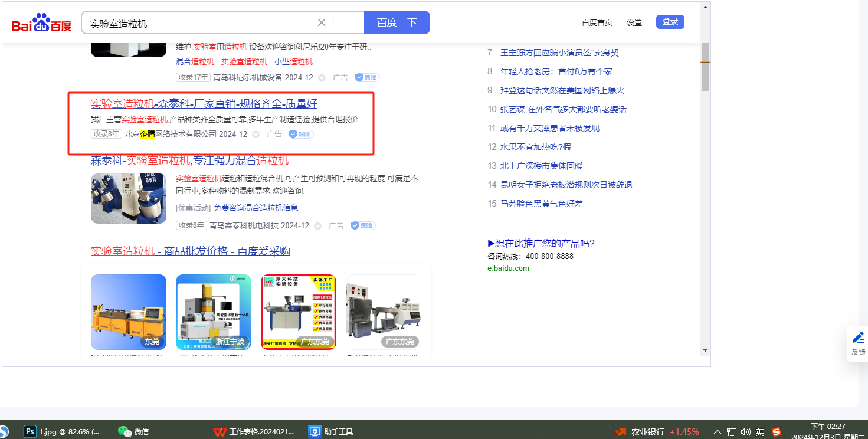
Task: Open result 实验室造粒机-森泰科-厂家直销-规格齐全-质量好
Action: [204, 103]
